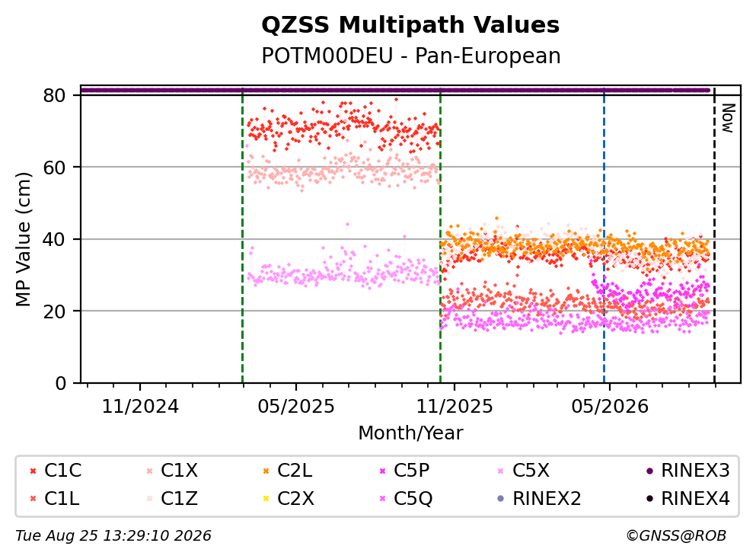Click the RINEX3 purple legend dot
756x559 pixels.
[x=649, y=471]
